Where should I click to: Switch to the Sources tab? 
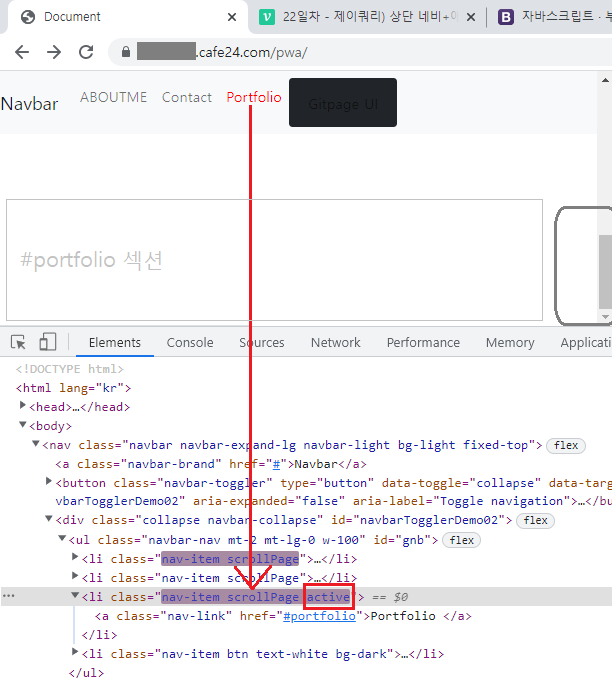[262, 342]
